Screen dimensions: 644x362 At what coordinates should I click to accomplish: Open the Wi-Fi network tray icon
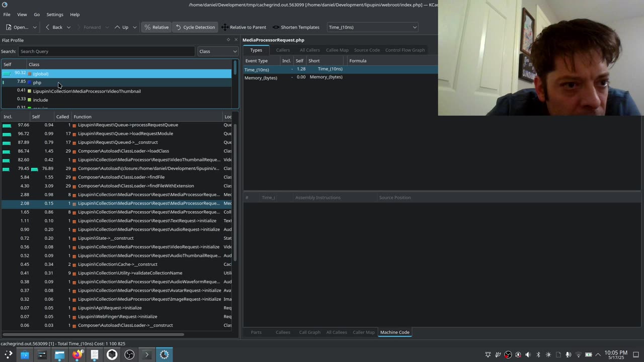(578, 354)
